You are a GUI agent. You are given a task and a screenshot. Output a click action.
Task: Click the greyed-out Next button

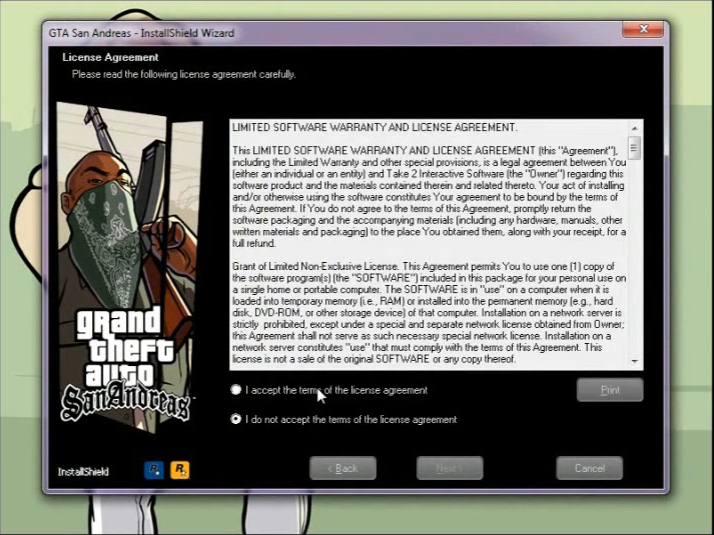point(449,468)
